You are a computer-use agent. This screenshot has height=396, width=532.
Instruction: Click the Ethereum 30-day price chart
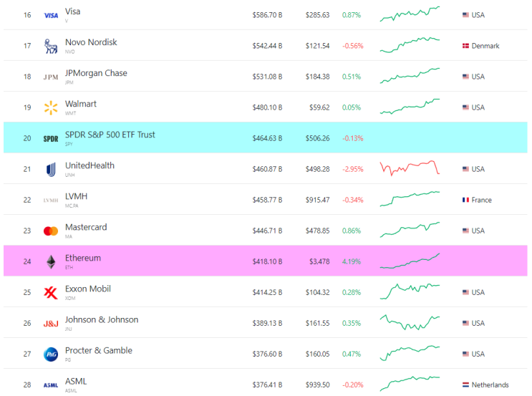(x=410, y=261)
